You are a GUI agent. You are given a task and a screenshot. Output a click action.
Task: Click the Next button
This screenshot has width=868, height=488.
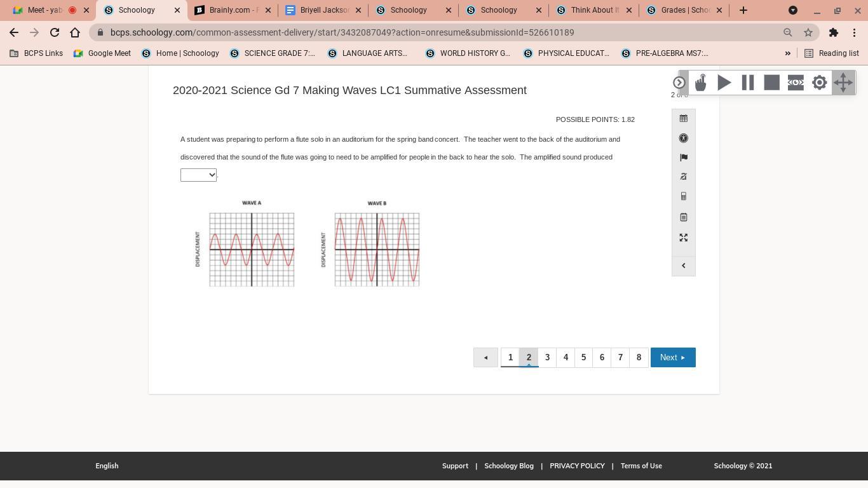pyautogui.click(x=673, y=357)
